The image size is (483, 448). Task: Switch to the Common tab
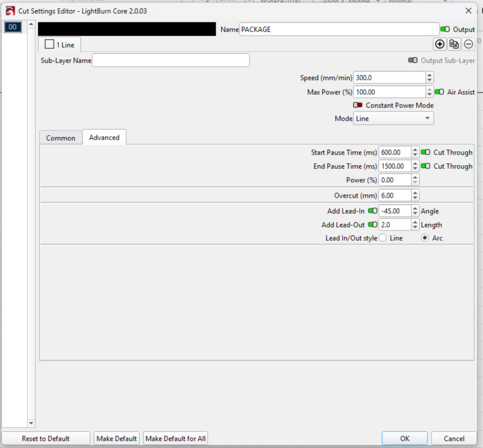(x=61, y=138)
